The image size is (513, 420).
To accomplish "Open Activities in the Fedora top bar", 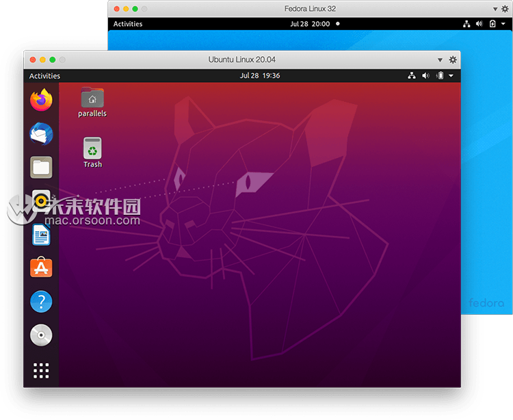I will click(x=128, y=24).
